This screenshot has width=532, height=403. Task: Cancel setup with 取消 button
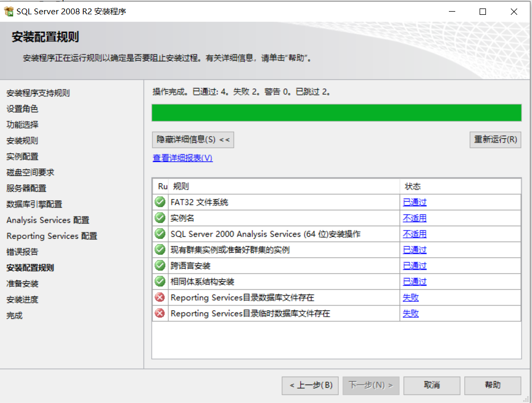point(431,386)
